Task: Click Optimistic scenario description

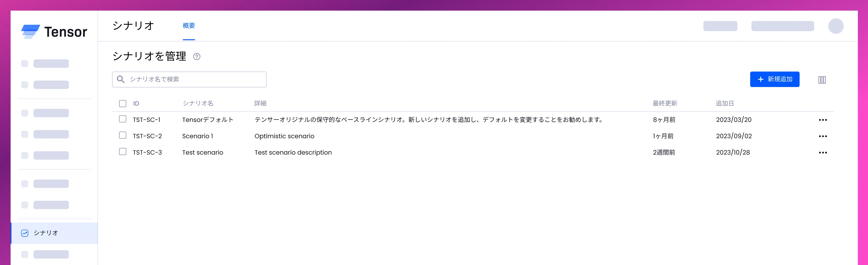Action: [x=284, y=136]
